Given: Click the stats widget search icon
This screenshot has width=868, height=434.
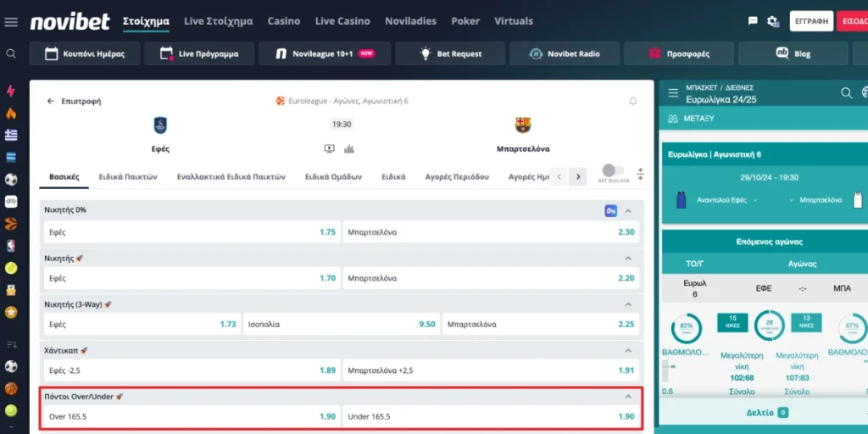Looking at the screenshot, I should [x=847, y=93].
